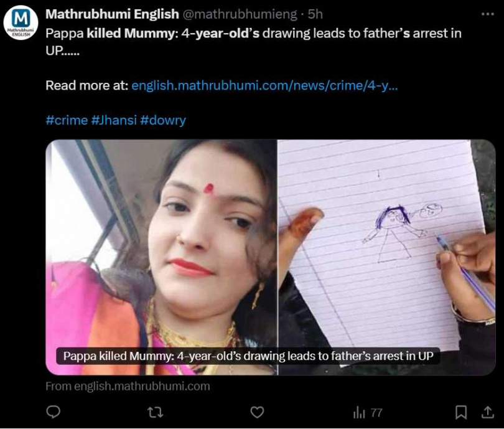Screen dimensions: 504x429
Task: Open the #crime hashtag
Action: coord(67,120)
